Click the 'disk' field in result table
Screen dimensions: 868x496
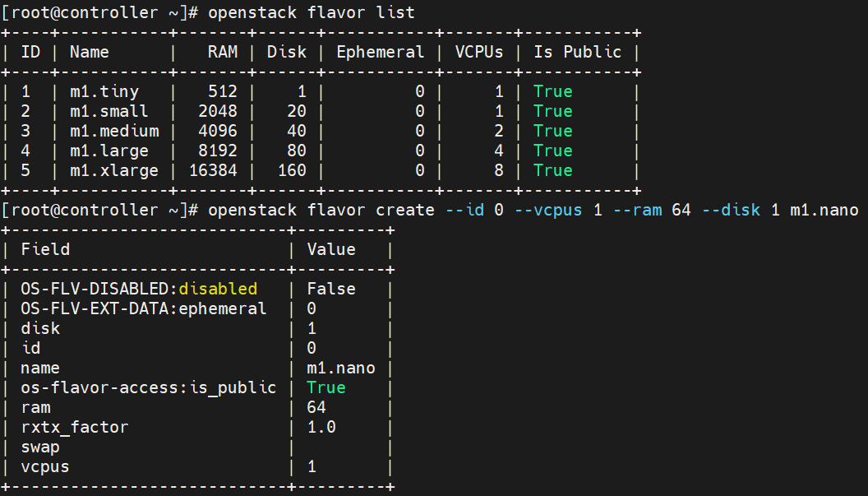point(40,329)
